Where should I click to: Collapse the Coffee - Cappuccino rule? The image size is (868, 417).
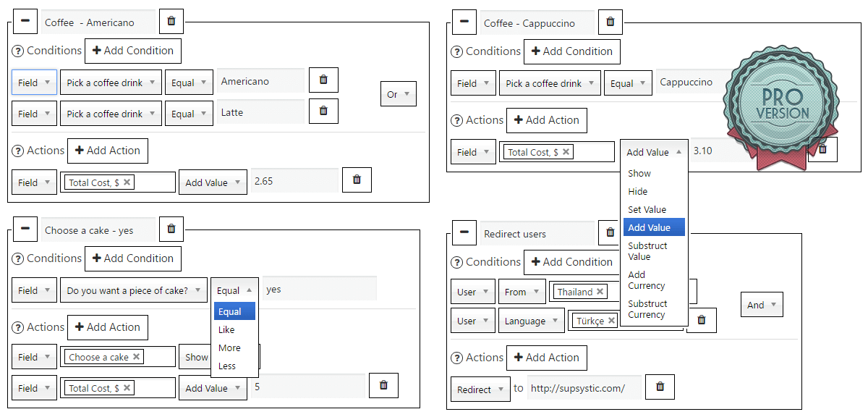pos(464,22)
